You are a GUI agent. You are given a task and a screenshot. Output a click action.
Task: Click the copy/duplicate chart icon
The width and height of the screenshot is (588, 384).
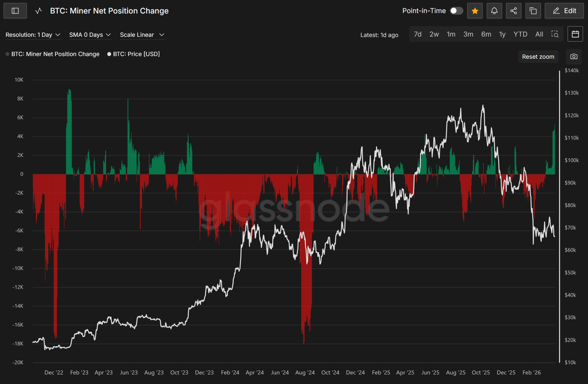tap(533, 11)
